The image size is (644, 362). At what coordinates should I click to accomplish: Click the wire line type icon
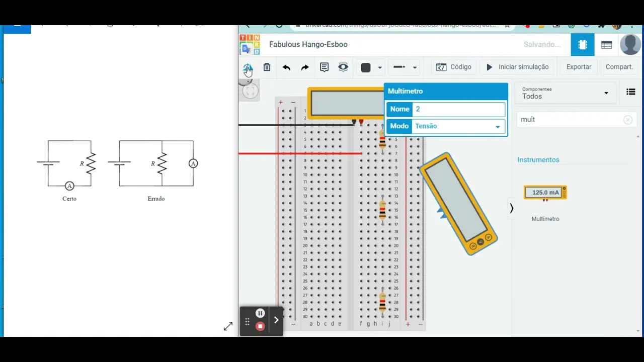(399, 67)
